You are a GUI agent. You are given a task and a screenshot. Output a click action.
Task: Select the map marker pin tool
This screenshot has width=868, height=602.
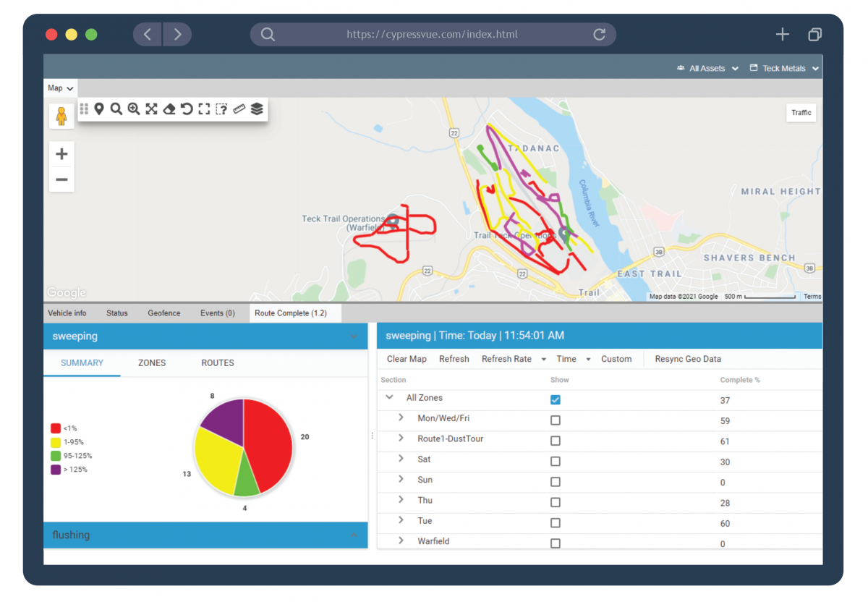pyautogui.click(x=99, y=109)
